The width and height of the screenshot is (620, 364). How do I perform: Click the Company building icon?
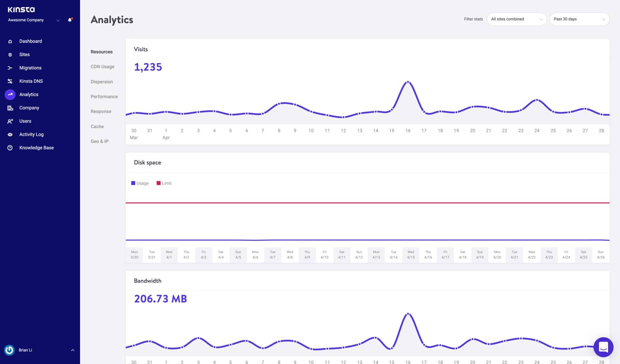coord(10,108)
